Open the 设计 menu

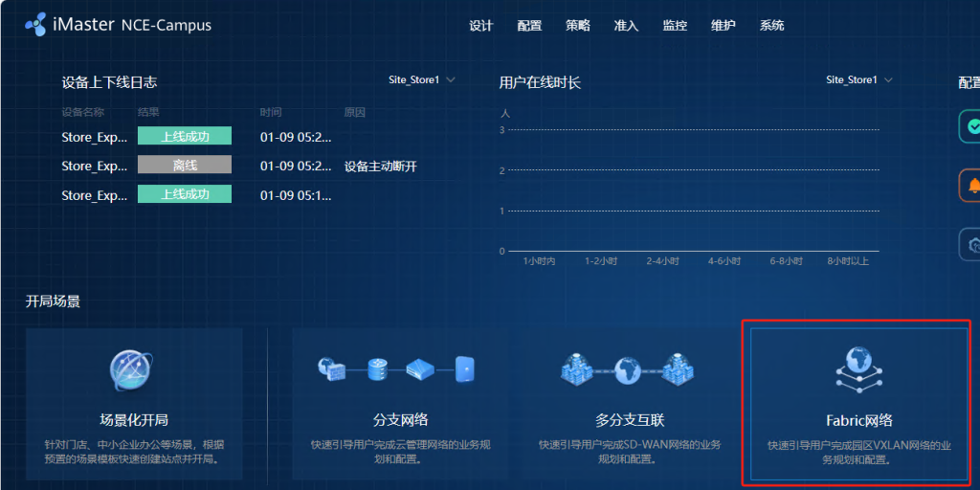click(x=480, y=26)
